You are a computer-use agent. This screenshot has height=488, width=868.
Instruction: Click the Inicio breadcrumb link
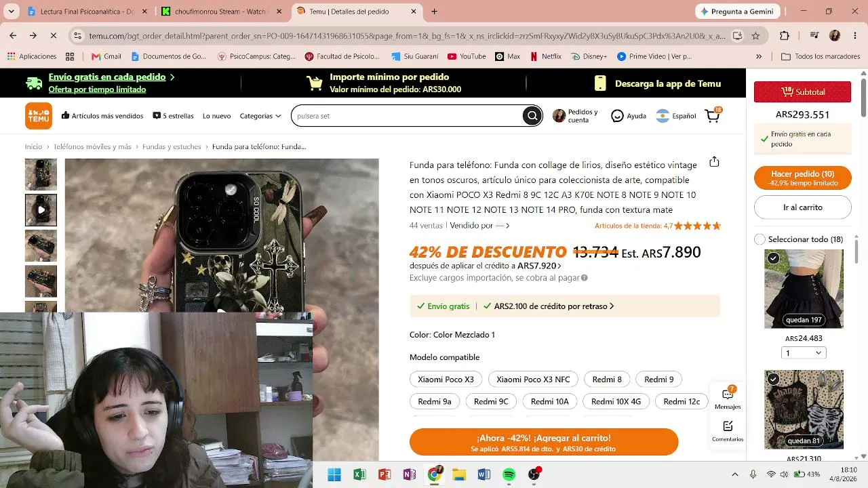pyautogui.click(x=33, y=146)
